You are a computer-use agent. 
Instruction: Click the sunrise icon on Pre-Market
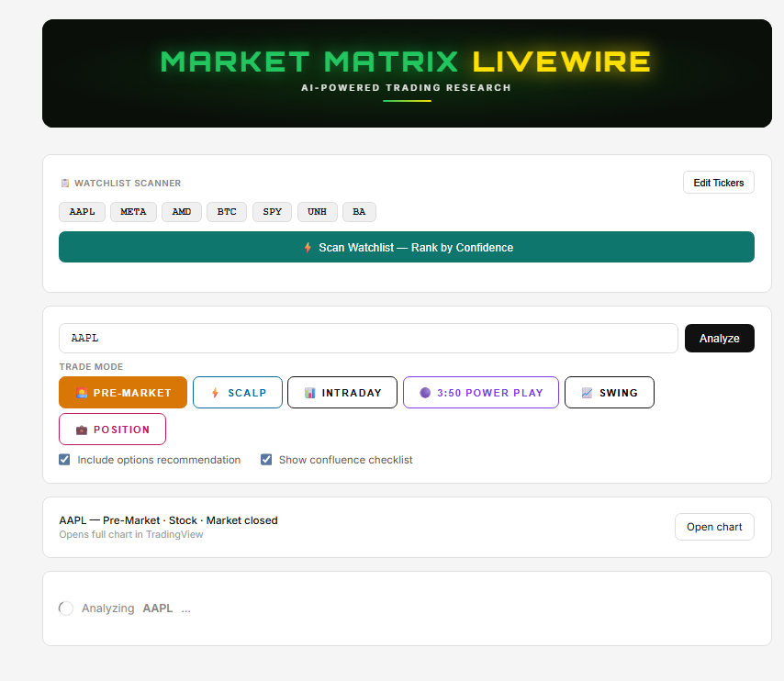(x=82, y=393)
